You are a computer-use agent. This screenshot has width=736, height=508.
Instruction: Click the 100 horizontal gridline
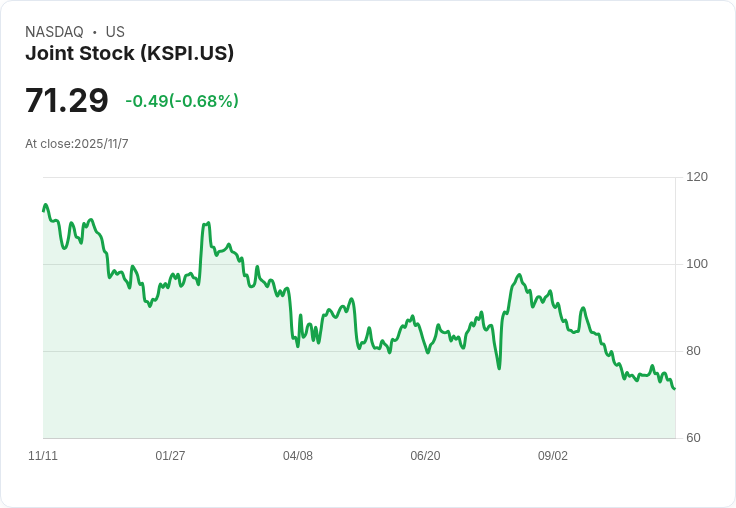(359, 264)
